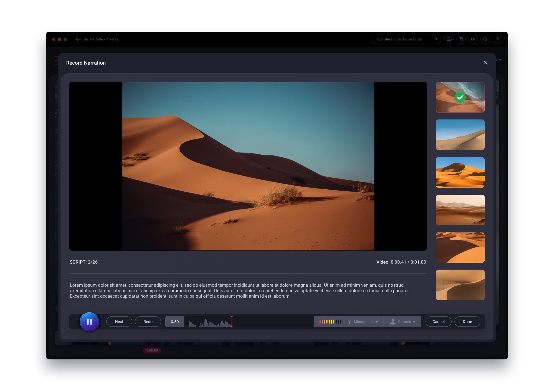This screenshot has width=554, height=392.
Task: Open the EN language menu
Action: (473, 39)
